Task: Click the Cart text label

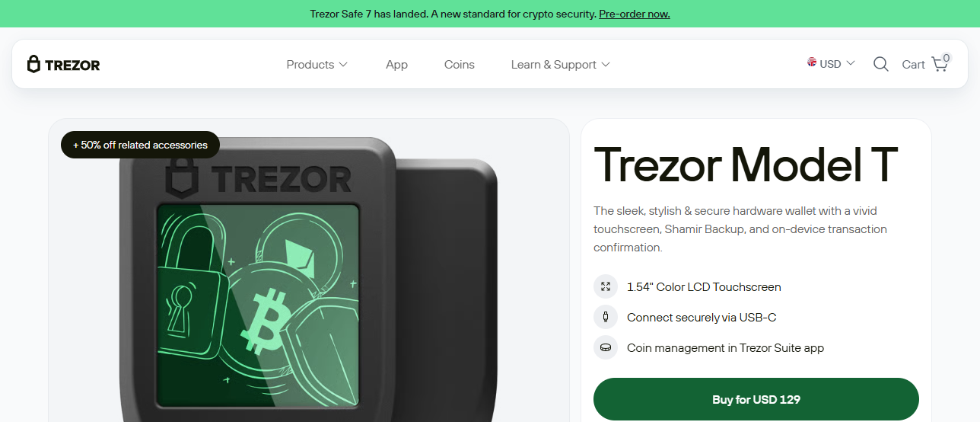Action: tap(913, 65)
